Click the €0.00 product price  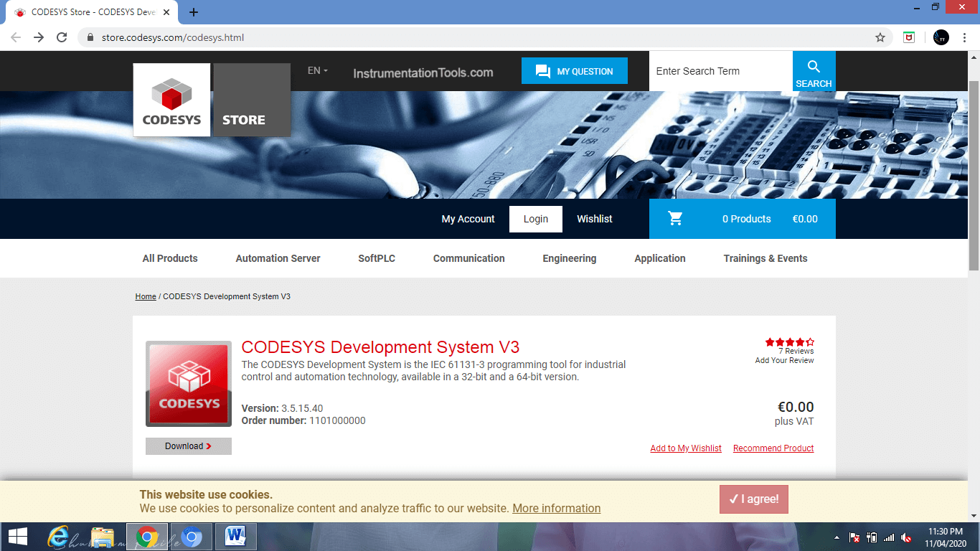tap(796, 408)
